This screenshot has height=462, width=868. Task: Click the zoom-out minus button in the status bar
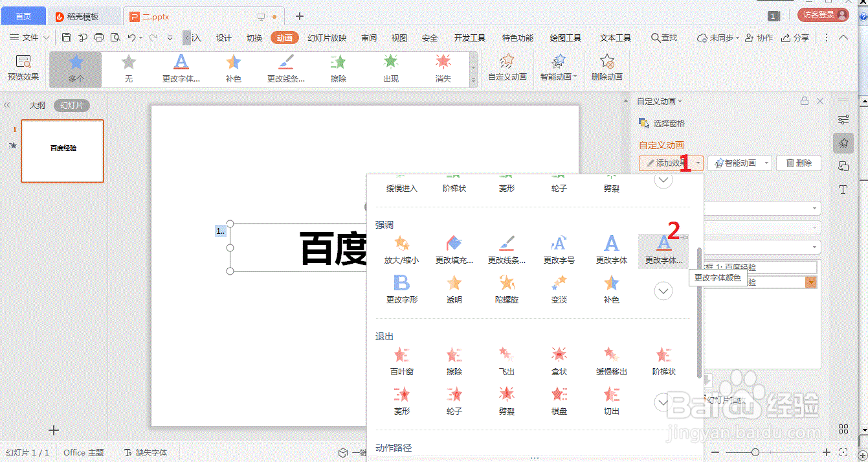click(715, 452)
